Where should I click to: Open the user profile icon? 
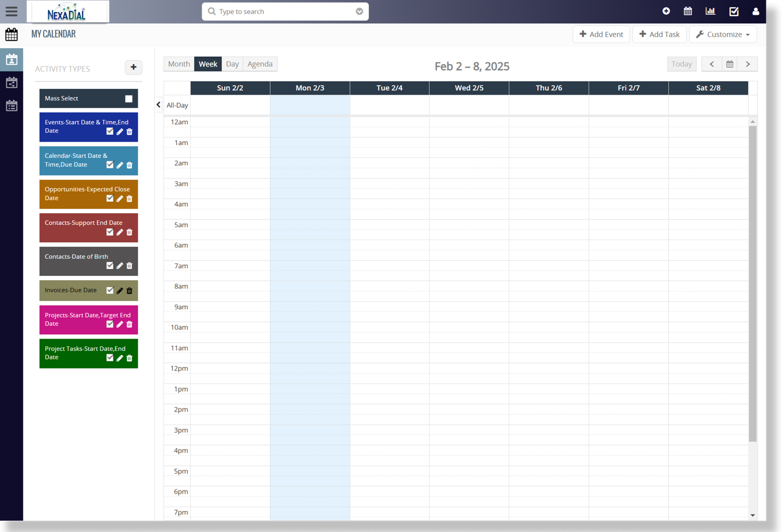756,11
